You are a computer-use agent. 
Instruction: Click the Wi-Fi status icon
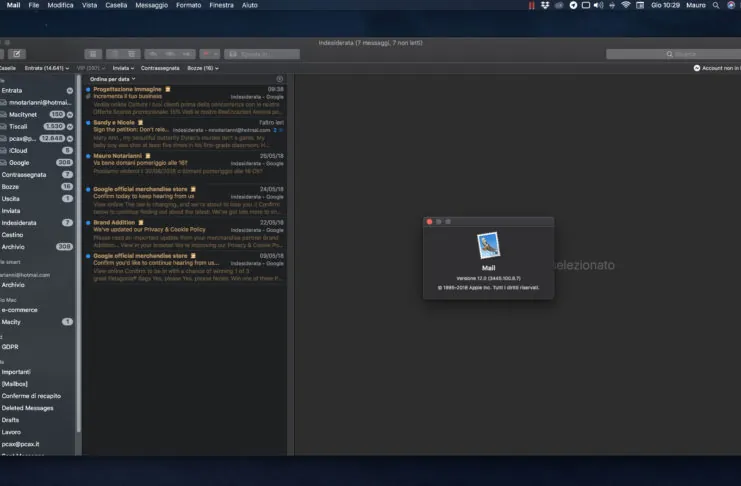(626, 5)
